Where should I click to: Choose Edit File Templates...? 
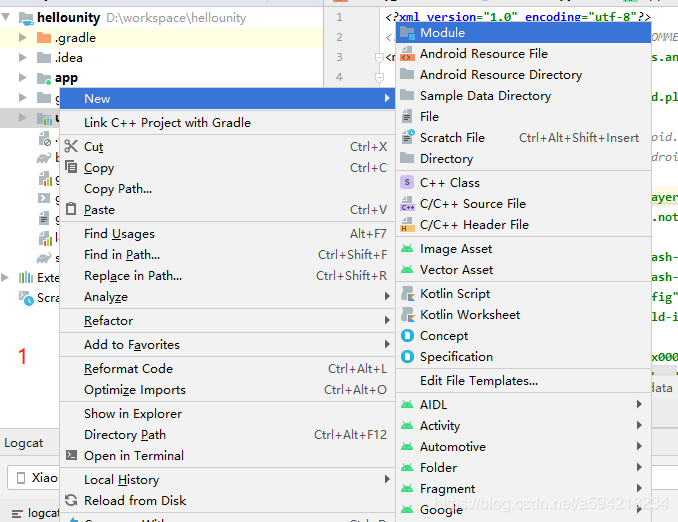point(523,381)
